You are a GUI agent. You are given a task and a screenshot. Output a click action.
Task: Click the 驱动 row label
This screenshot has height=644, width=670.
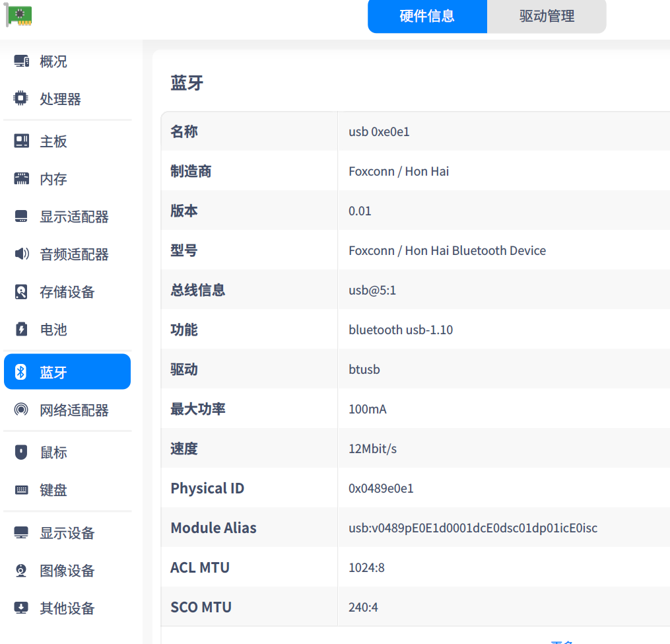(x=184, y=369)
